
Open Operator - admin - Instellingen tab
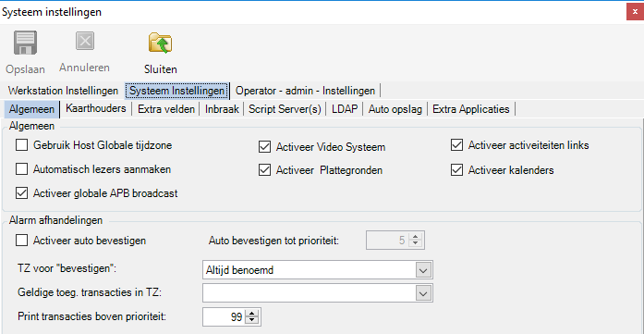(x=305, y=91)
